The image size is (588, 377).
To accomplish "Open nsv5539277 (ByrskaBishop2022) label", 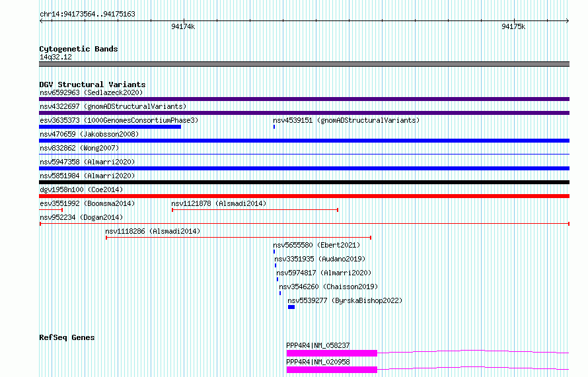I will click(345, 300).
